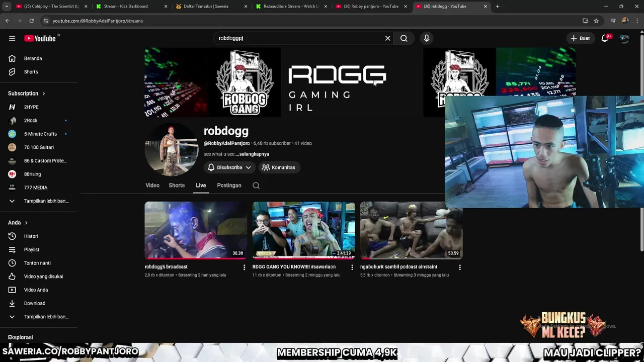
Task: Open ngabuburit sambil podcast thumbnail
Action: [x=411, y=230]
